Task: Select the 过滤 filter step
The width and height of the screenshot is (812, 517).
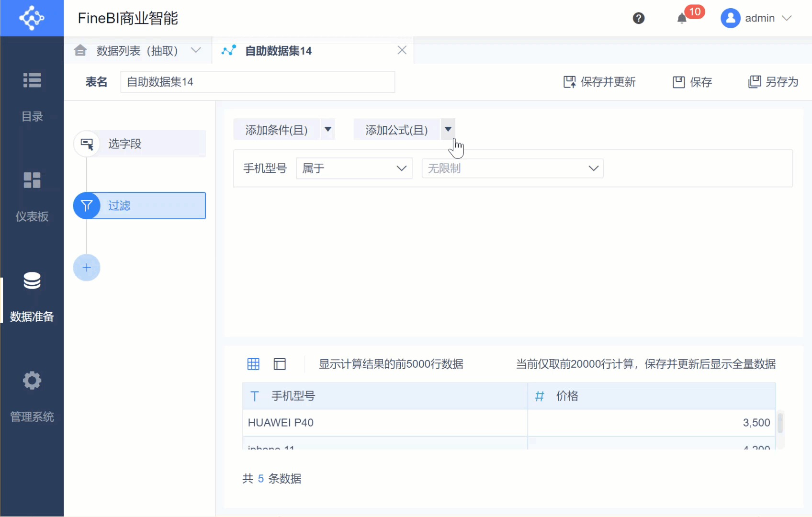Action: pos(140,206)
